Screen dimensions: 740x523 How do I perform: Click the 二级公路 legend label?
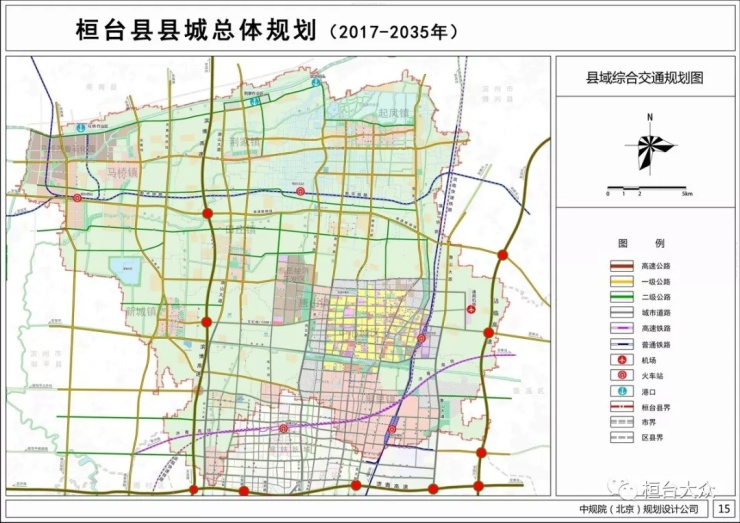(x=656, y=297)
